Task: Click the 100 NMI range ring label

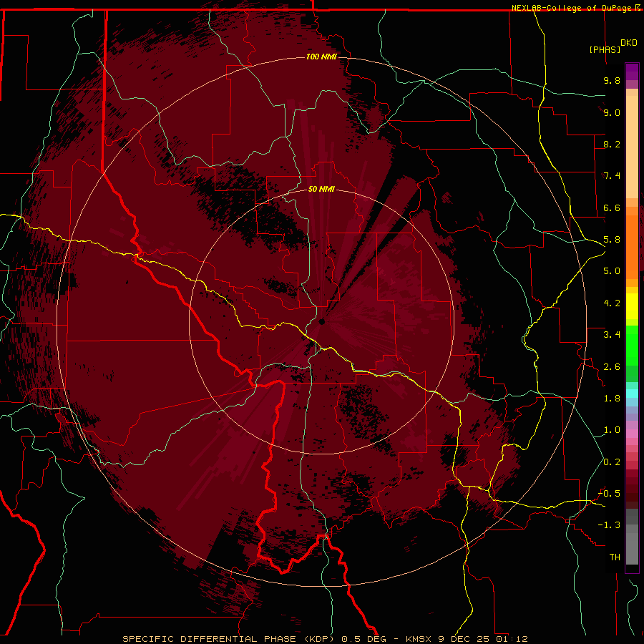Action: point(321,57)
